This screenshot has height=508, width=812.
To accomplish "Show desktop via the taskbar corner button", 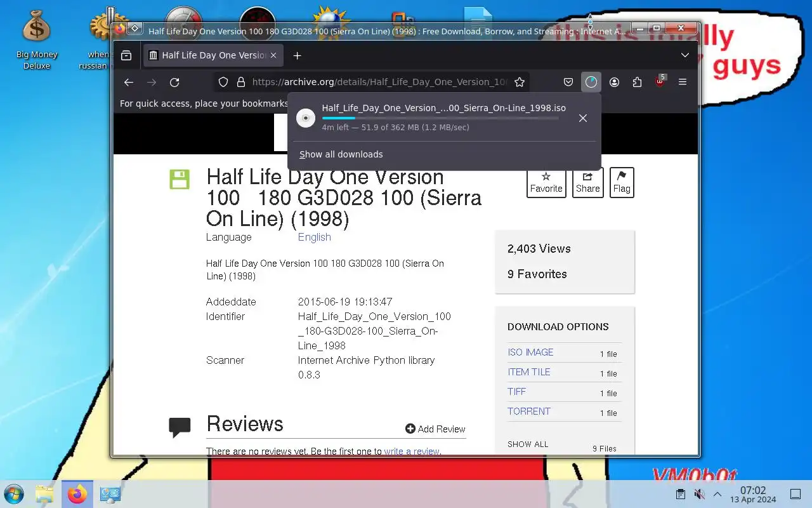I will point(795,494).
